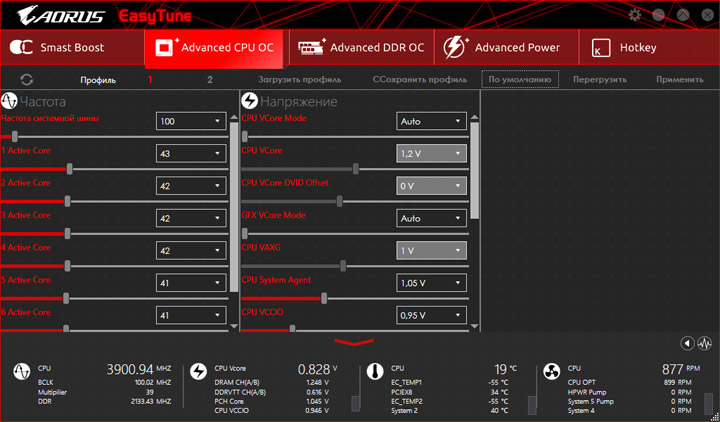Click the CPU frequency monitor icon
This screenshot has width=720, height=422.
(22, 371)
